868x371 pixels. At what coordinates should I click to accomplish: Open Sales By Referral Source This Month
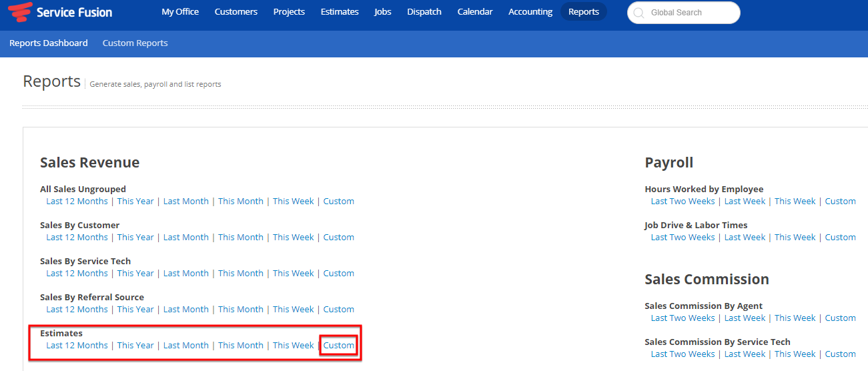241,310
